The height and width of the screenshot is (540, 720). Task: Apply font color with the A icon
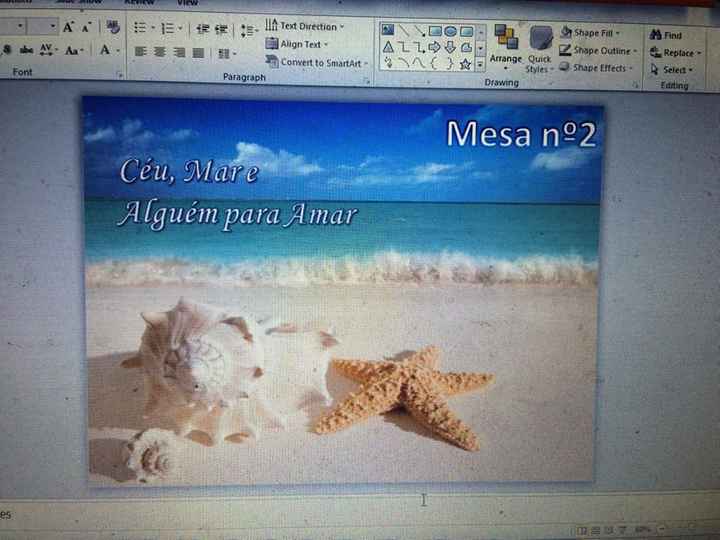(x=105, y=50)
